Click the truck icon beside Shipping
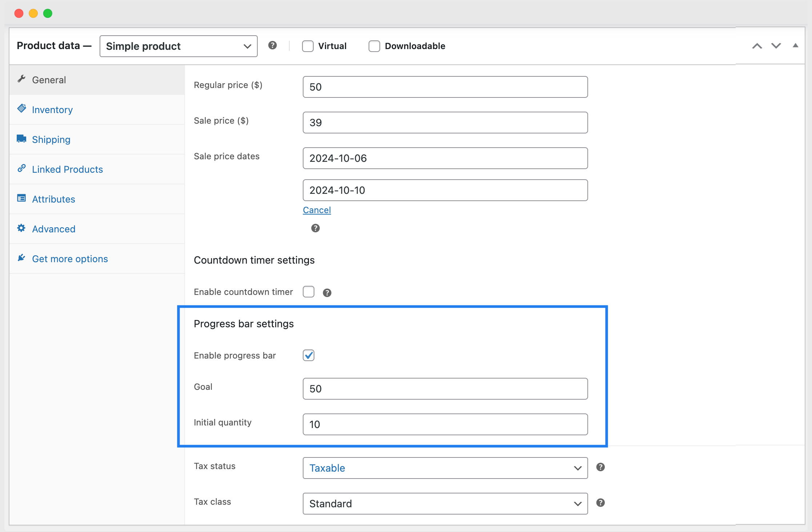 click(x=21, y=138)
